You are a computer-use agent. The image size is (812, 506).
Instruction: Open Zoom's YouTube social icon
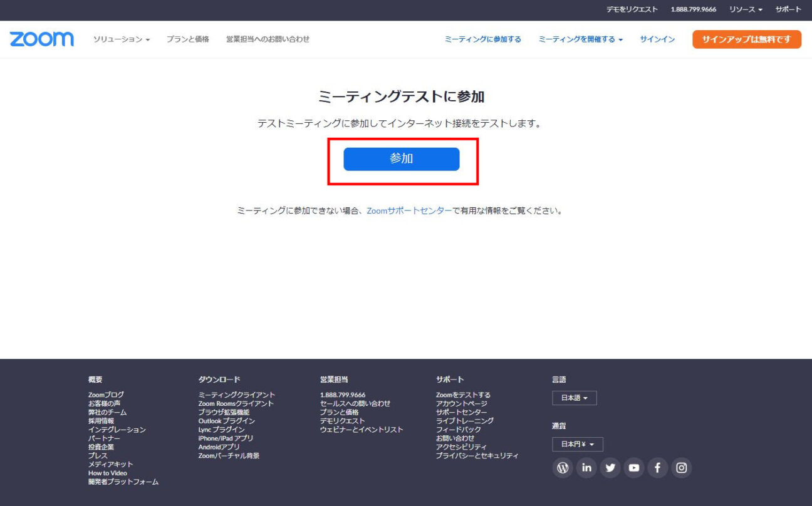point(634,468)
